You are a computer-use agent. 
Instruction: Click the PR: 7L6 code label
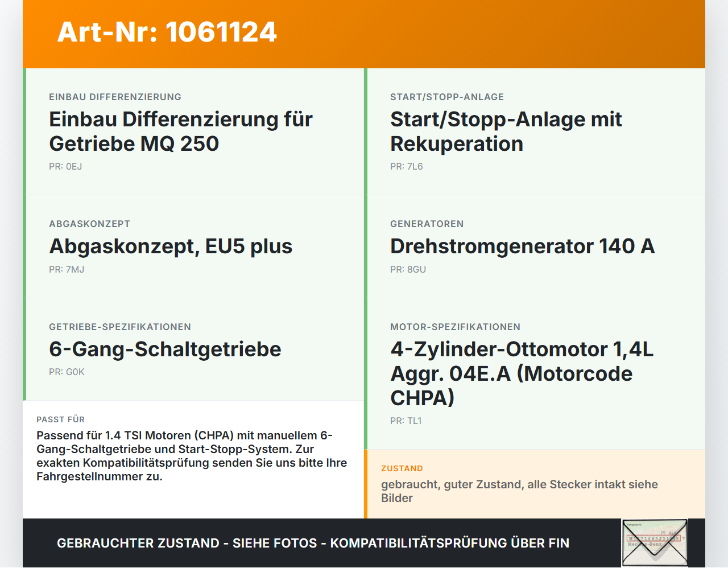(407, 167)
